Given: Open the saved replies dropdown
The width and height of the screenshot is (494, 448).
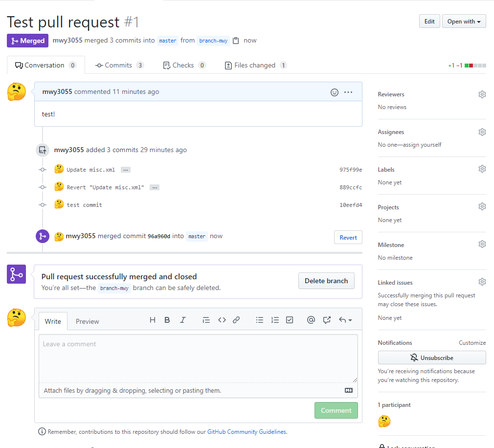Looking at the screenshot, I should [345, 320].
